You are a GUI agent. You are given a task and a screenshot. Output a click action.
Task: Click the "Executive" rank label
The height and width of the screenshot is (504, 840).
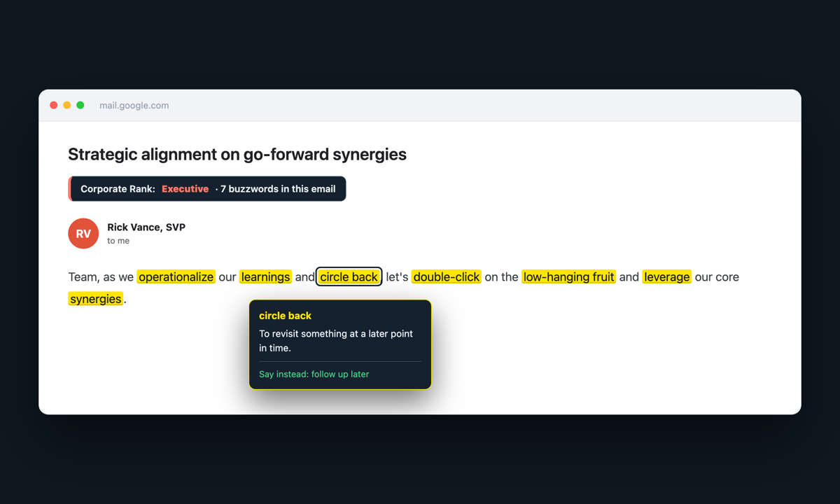pyautogui.click(x=185, y=189)
